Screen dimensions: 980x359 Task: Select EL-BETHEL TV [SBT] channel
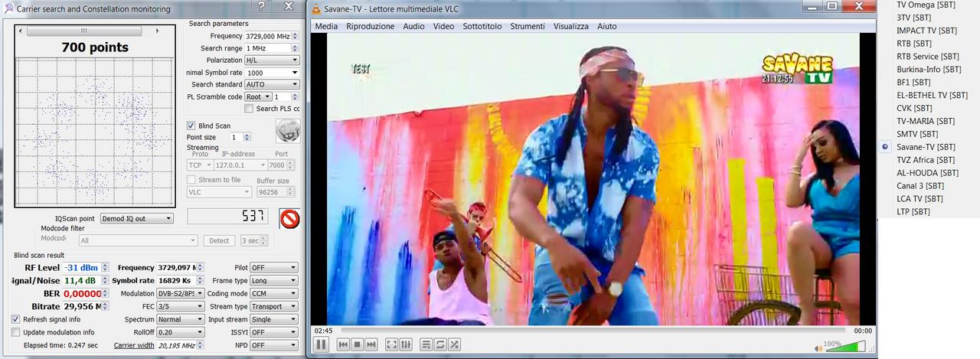coord(931,95)
